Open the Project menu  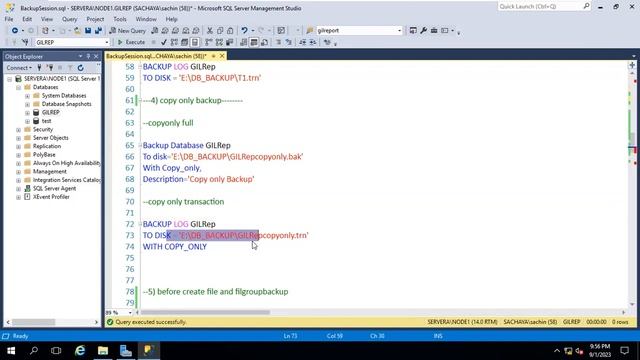point(95,19)
